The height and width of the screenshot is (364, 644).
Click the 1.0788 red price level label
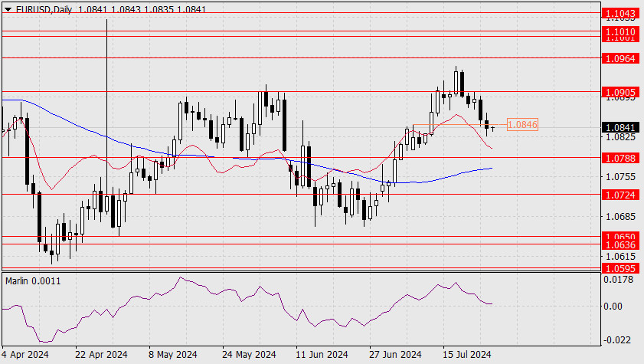tap(620, 158)
